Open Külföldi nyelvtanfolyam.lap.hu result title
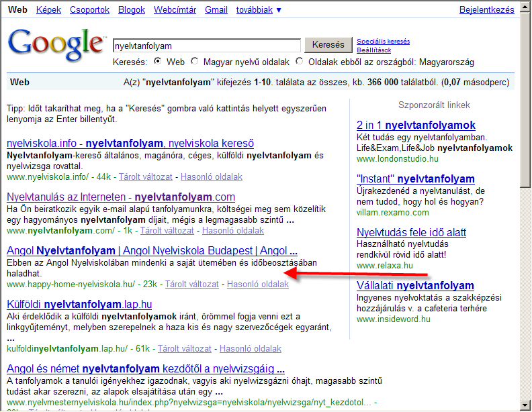The height and width of the screenshot is (412, 532). click(79, 304)
